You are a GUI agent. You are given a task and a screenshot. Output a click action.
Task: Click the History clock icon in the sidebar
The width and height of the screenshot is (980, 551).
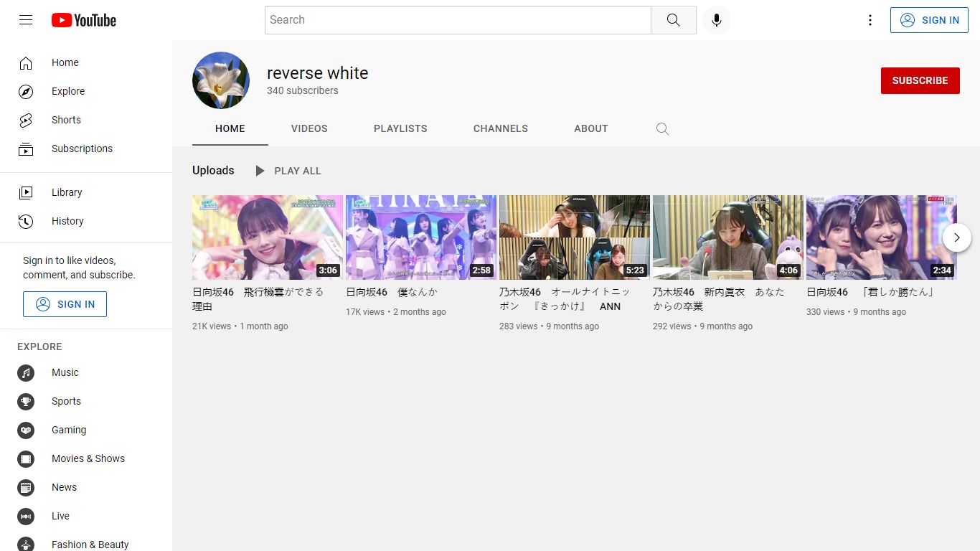click(x=26, y=221)
